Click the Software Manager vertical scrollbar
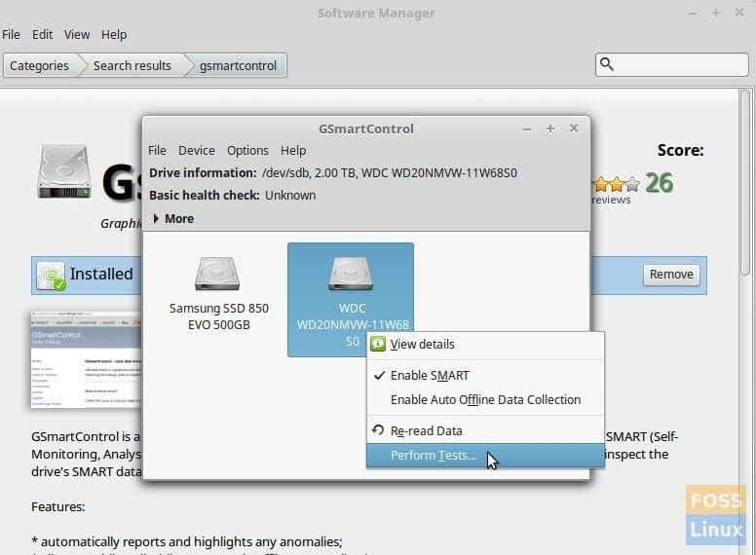This screenshot has width=756, height=555. [745, 182]
